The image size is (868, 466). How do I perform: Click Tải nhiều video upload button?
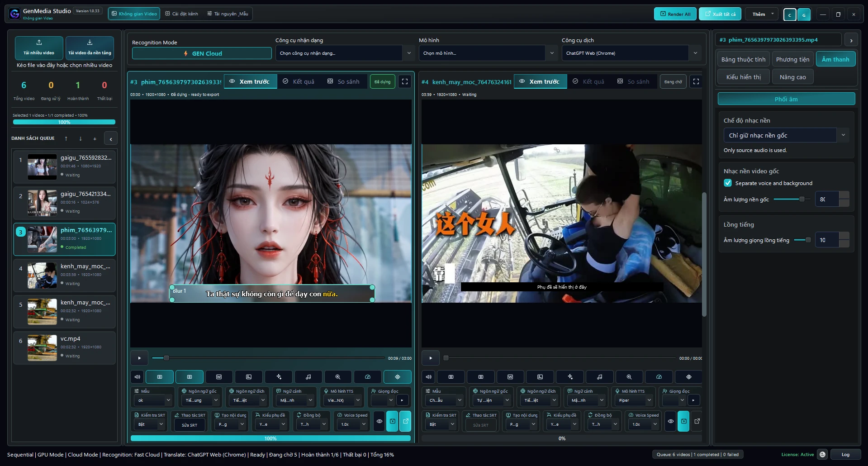click(x=39, y=48)
